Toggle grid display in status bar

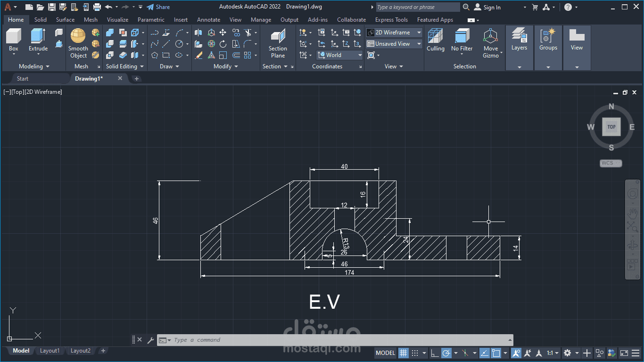point(403,353)
